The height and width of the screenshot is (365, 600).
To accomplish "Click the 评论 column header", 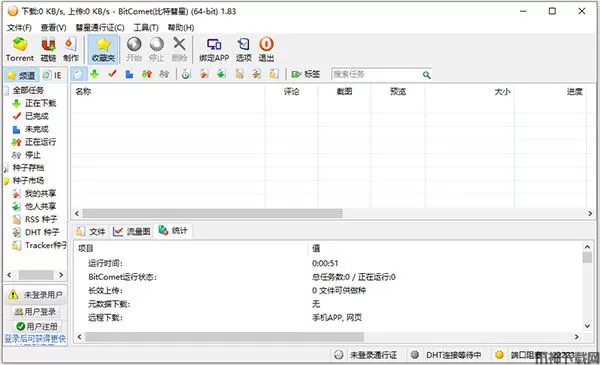I will [x=291, y=91].
